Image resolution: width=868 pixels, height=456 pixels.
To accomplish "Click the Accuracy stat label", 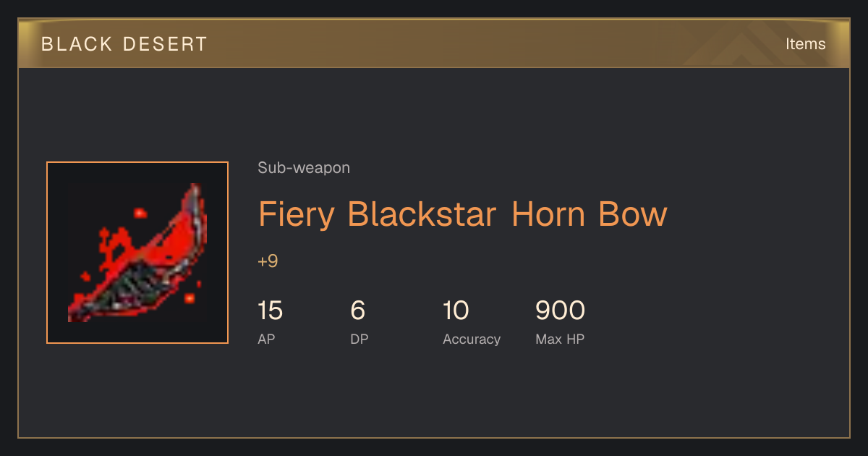I will [472, 339].
